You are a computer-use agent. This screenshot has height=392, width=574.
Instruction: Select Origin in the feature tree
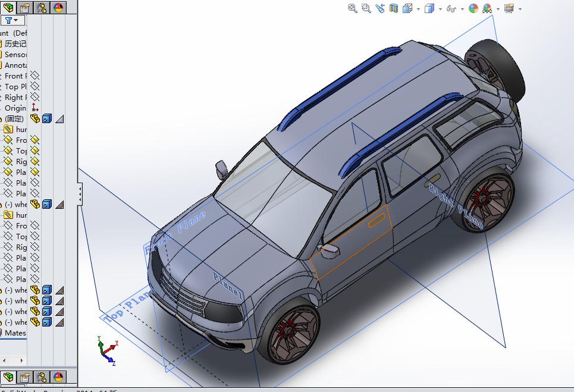(14, 108)
